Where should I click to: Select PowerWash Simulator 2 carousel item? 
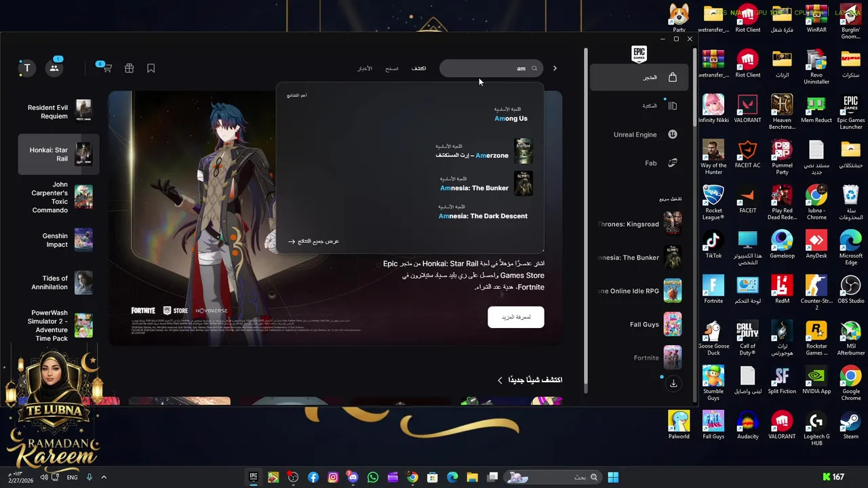(59, 325)
